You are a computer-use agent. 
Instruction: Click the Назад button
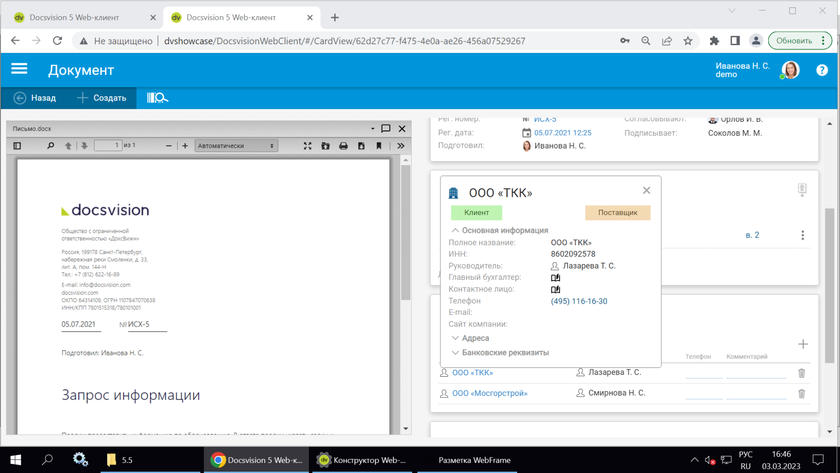click(x=34, y=98)
